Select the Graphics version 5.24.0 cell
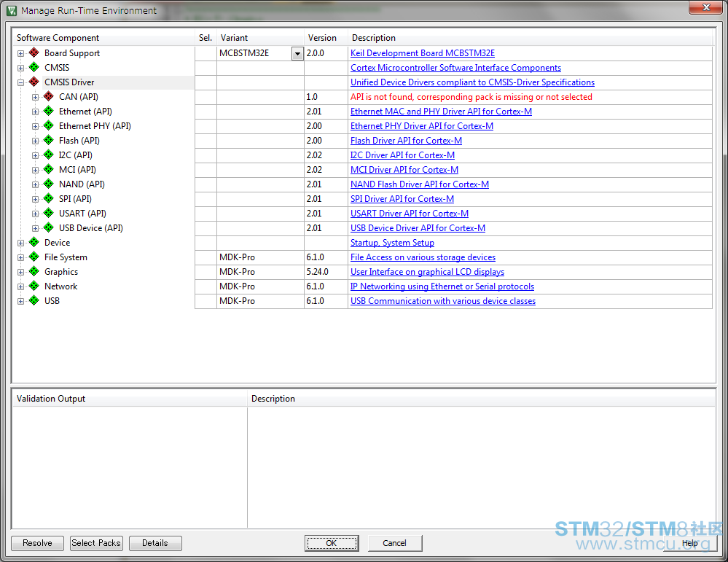Viewport: 728px width, 562px height. pos(326,272)
